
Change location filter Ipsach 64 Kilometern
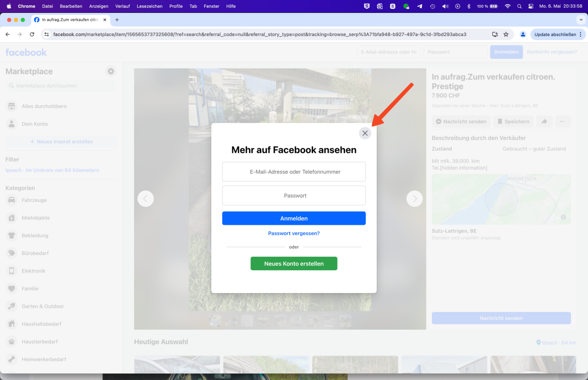(x=52, y=170)
